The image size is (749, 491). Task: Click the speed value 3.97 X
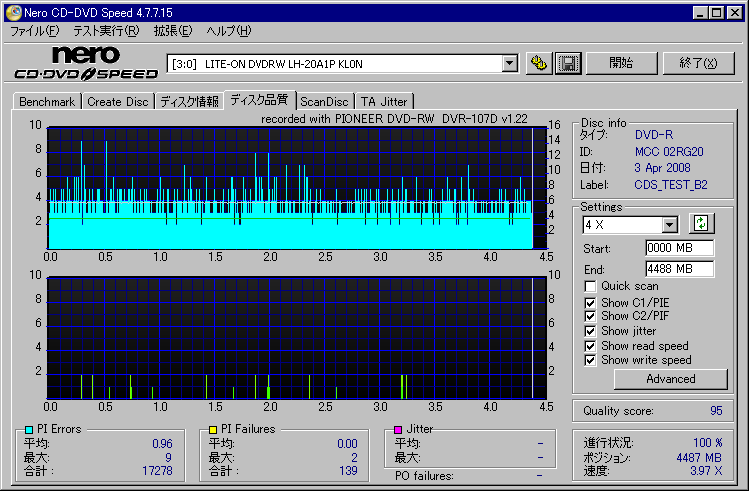tap(706, 470)
